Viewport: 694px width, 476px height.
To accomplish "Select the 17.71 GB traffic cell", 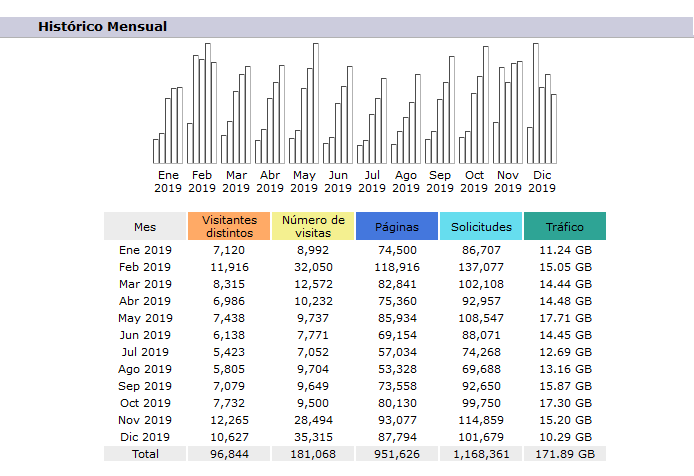I will coord(565,318).
